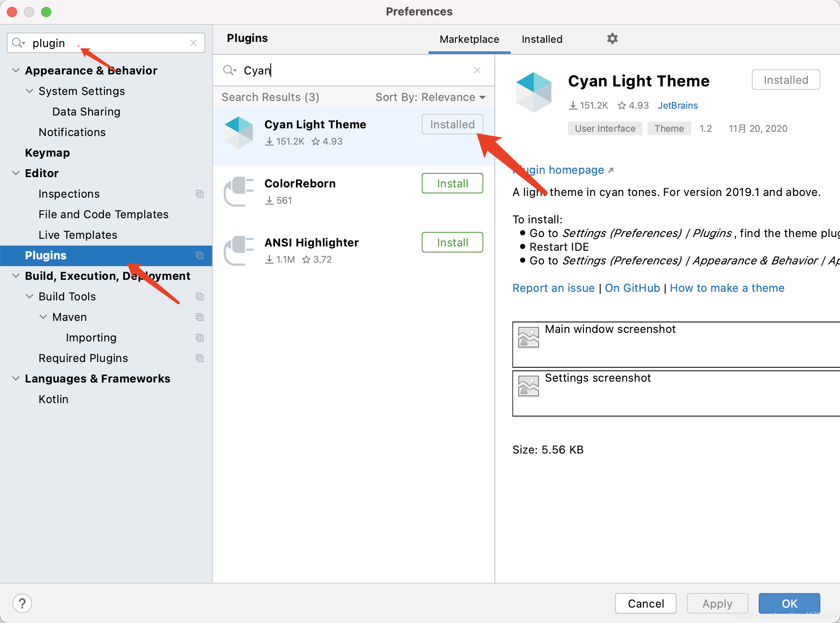This screenshot has width=840, height=623.
Task: Click the project-level icon beside Maven
Action: pos(199,317)
